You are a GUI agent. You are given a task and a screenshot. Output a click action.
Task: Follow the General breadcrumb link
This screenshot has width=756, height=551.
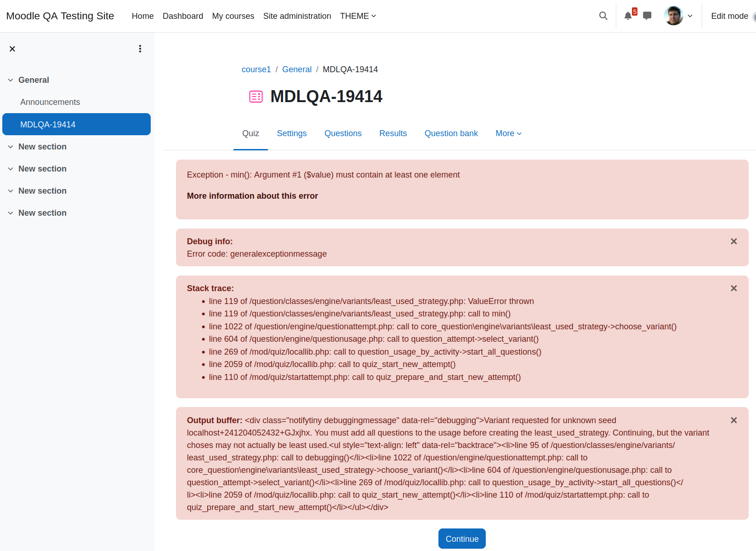point(297,69)
